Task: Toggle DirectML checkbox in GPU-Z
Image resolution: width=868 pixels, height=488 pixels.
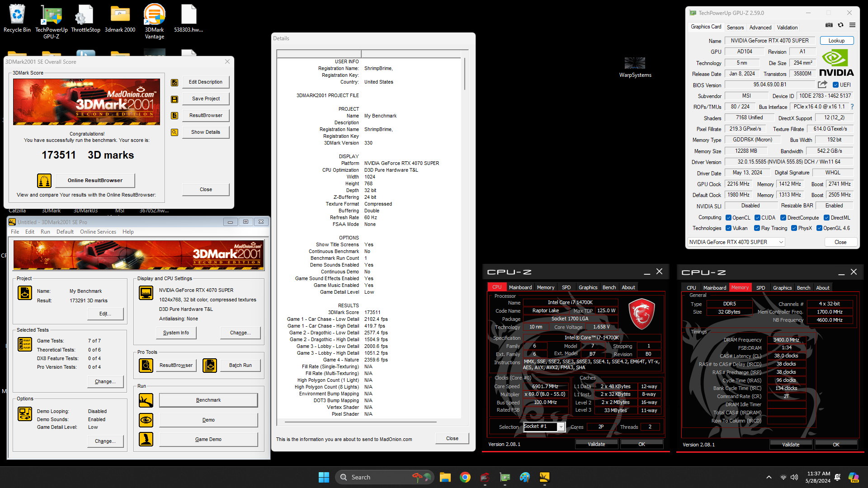Action: [x=826, y=218]
